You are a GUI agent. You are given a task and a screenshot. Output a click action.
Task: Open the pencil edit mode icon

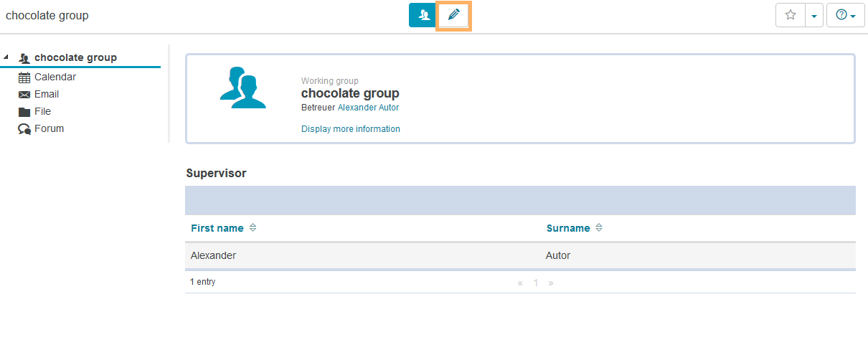pyautogui.click(x=453, y=15)
